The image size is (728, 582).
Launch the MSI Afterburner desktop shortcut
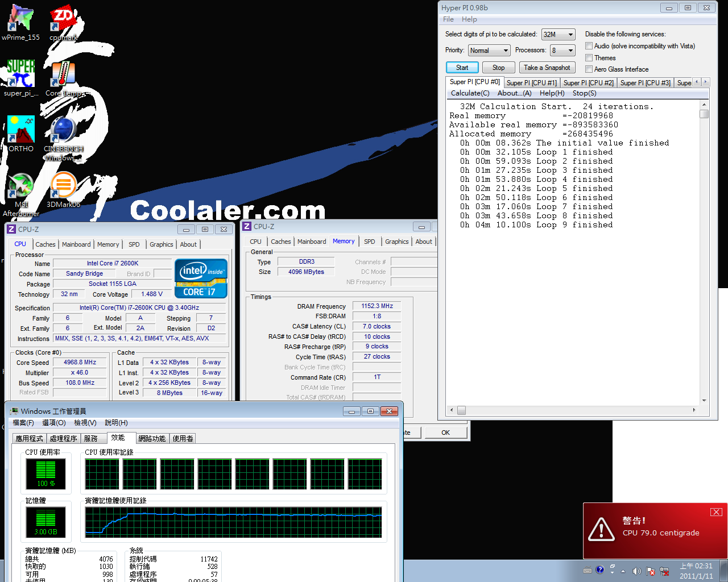point(21,194)
